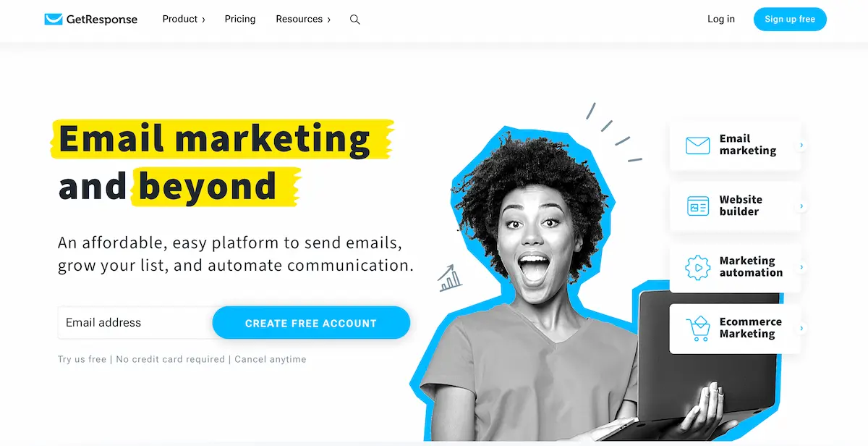Image resolution: width=868 pixels, height=446 pixels.
Task: Click the arrow beside Marketing automation card
Action: (x=801, y=267)
